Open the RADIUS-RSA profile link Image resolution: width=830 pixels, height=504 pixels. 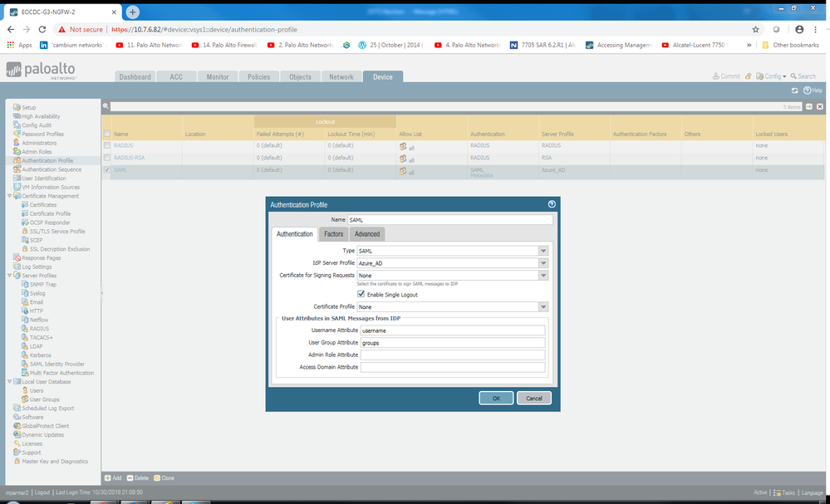(129, 158)
